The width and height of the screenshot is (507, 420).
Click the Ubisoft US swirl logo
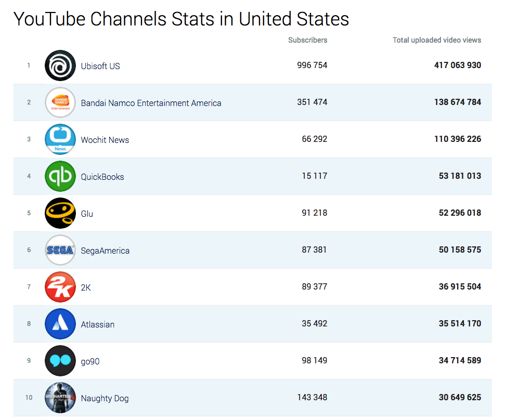click(x=60, y=65)
